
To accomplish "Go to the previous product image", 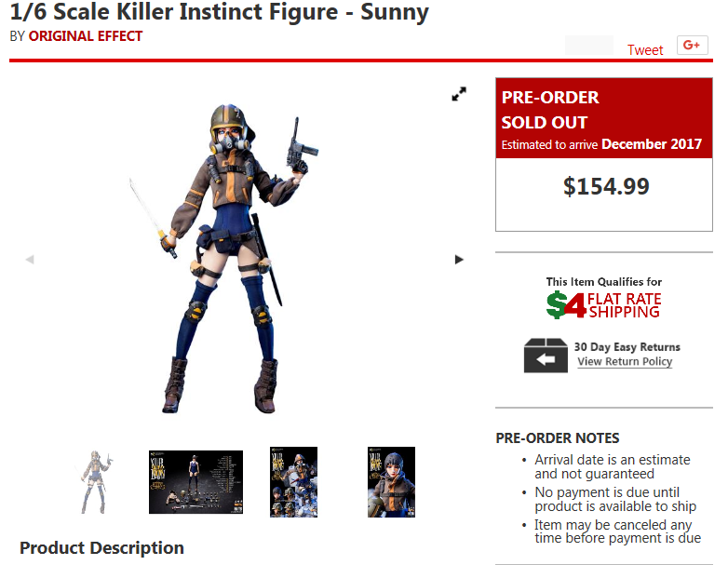I will [30, 259].
